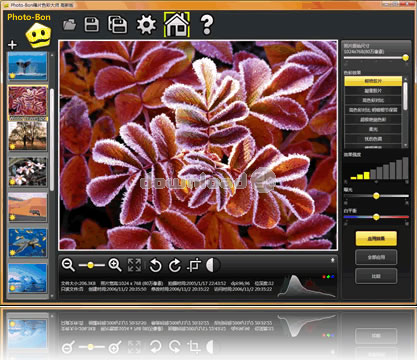Click the yellow apply effect button
417x360 pixels.
376,239
